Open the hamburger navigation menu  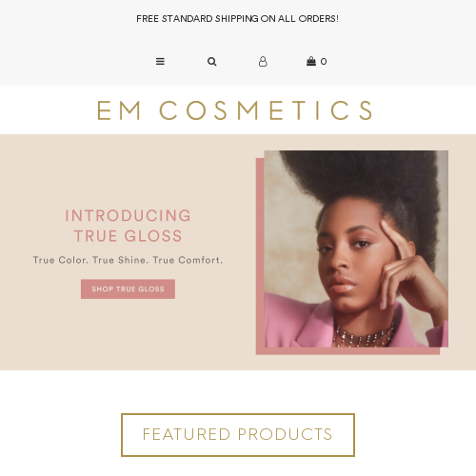(x=160, y=61)
